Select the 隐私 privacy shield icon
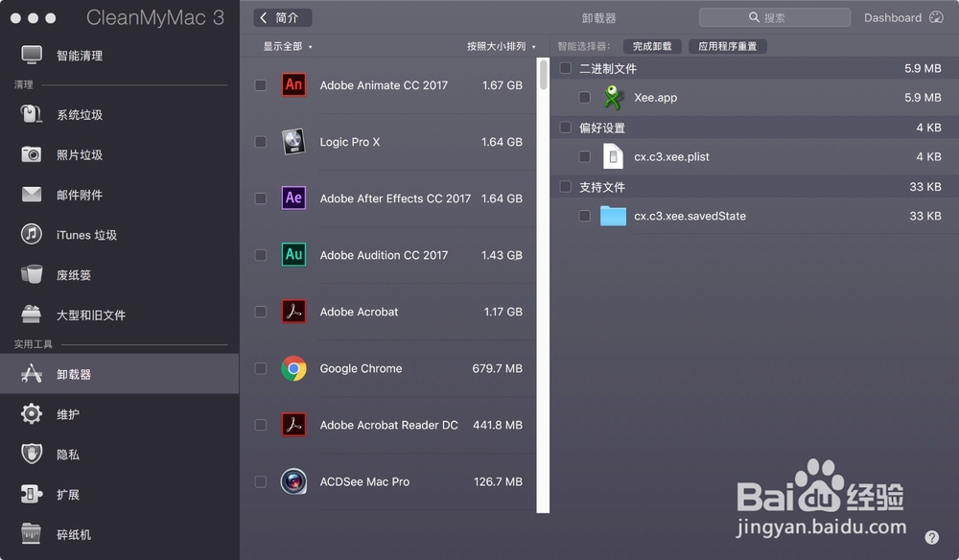This screenshot has height=560, width=959. [x=32, y=454]
